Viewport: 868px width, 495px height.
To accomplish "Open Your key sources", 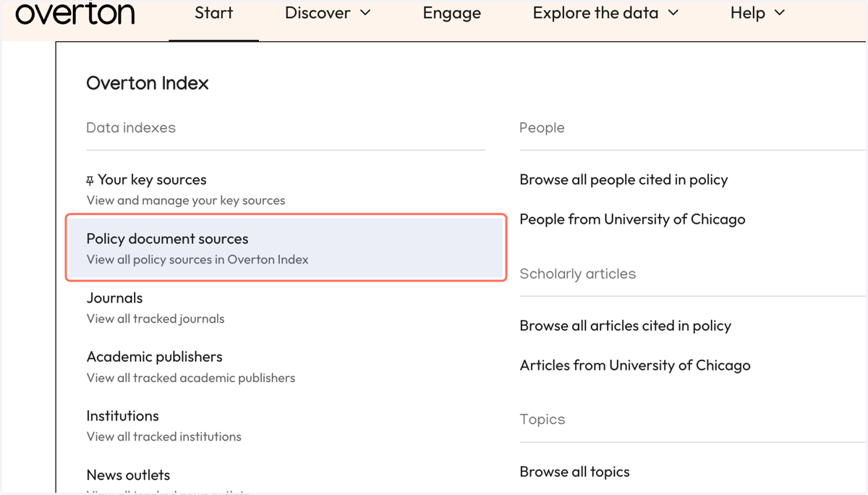I will tap(152, 179).
